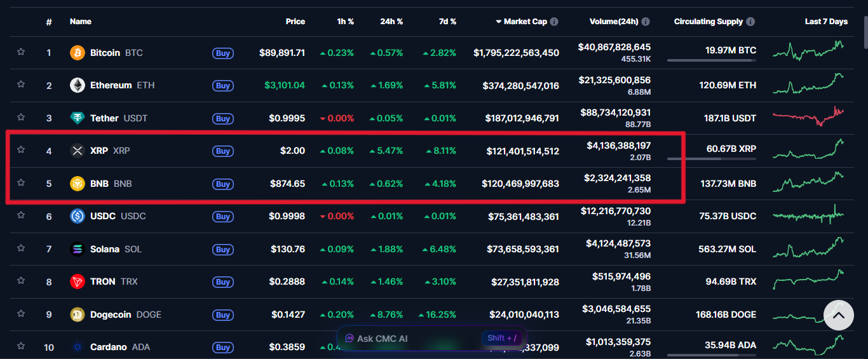868x359 pixels.
Task: Click the Solana logo icon
Action: (77, 249)
